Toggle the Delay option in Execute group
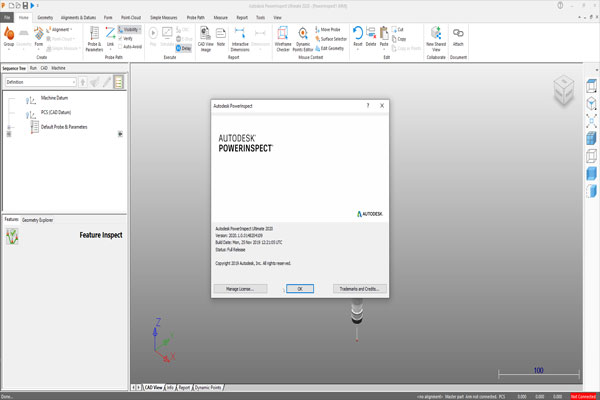600x400 pixels. tap(185, 47)
